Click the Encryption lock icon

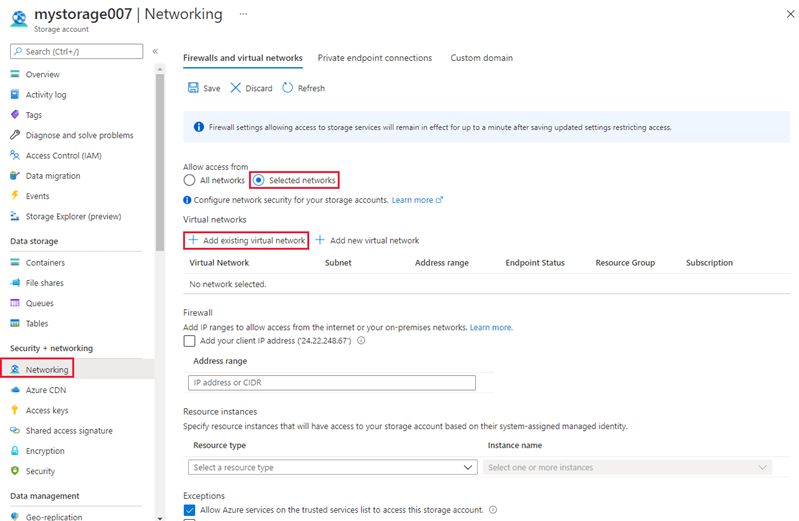[15, 451]
